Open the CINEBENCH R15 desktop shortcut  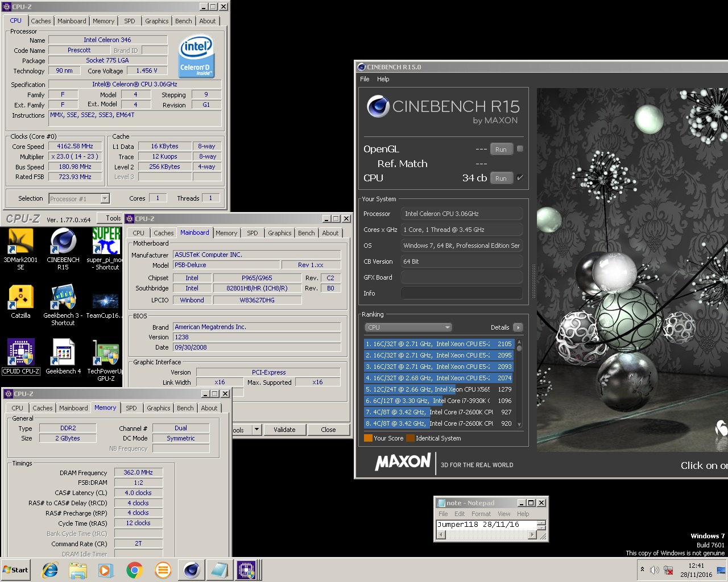63,249
